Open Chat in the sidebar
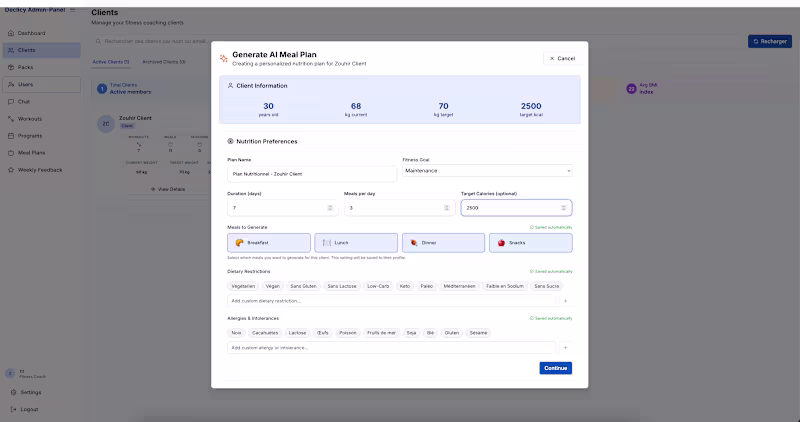 pos(41,102)
